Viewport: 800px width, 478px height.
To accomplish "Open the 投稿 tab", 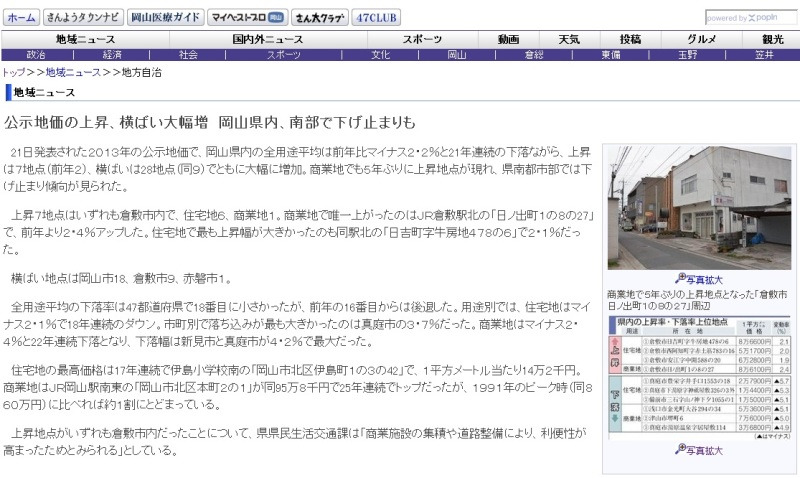I will click(x=630, y=39).
